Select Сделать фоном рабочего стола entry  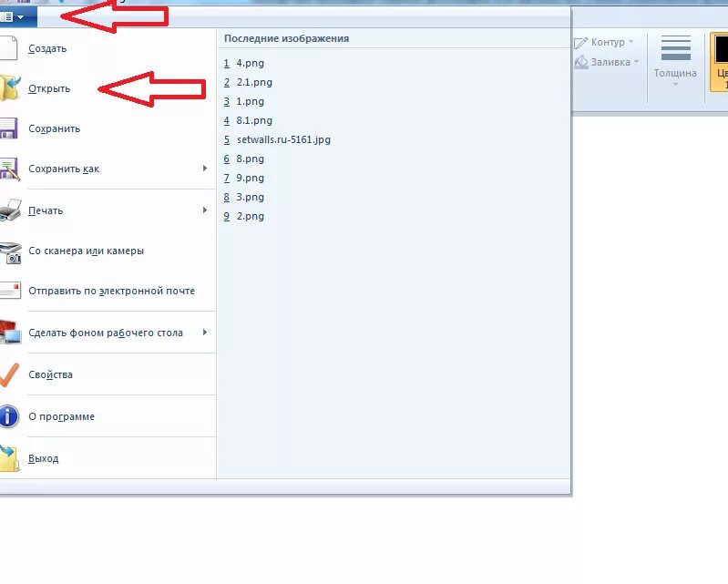(x=106, y=333)
